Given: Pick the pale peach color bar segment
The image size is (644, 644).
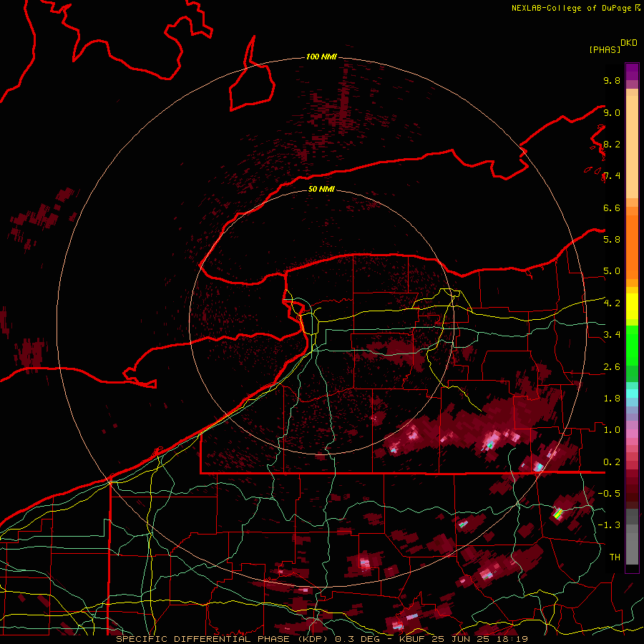Looking at the screenshot, I should tap(632, 147).
